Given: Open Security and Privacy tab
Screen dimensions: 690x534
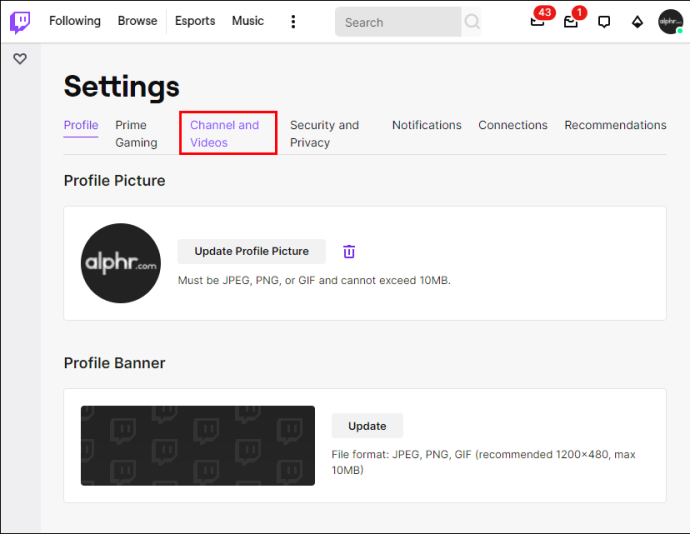Looking at the screenshot, I should coord(324,134).
